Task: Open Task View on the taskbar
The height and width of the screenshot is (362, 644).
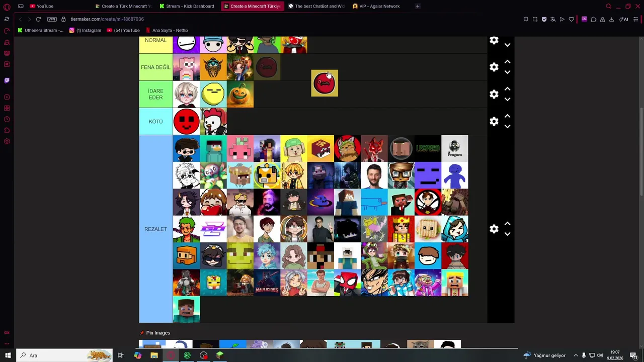Action: click(x=121, y=355)
